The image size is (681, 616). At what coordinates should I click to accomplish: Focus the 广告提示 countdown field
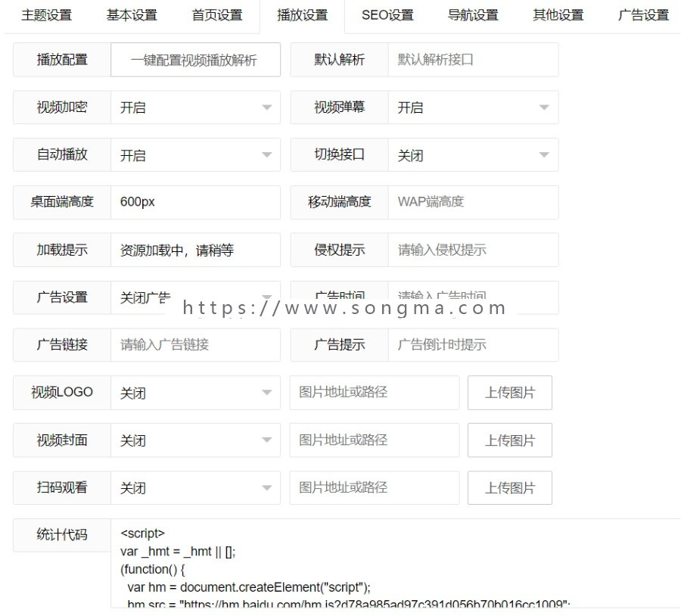pos(473,345)
